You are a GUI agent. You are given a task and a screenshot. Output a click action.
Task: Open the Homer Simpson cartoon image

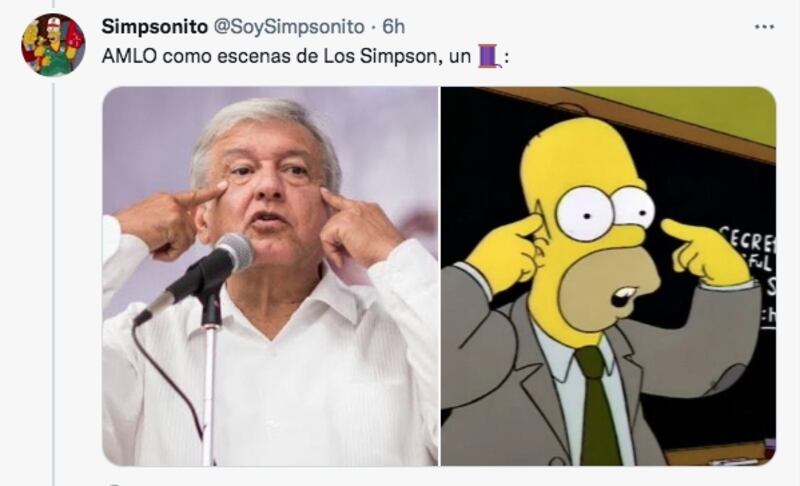tap(608, 276)
